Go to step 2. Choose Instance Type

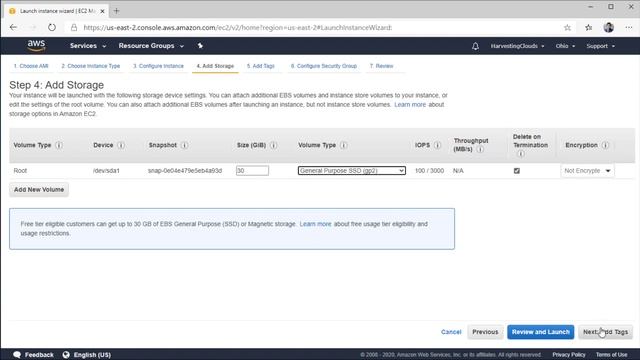(x=91, y=66)
